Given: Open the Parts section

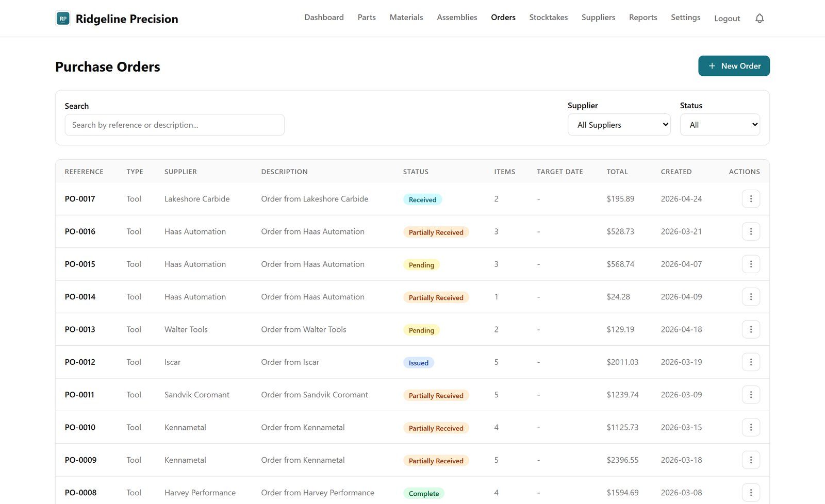Looking at the screenshot, I should click(367, 18).
